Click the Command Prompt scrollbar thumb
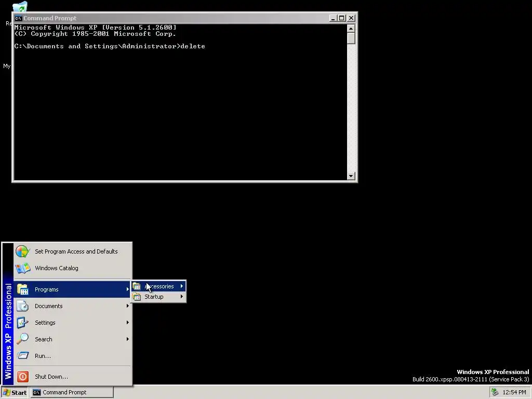 click(351, 38)
